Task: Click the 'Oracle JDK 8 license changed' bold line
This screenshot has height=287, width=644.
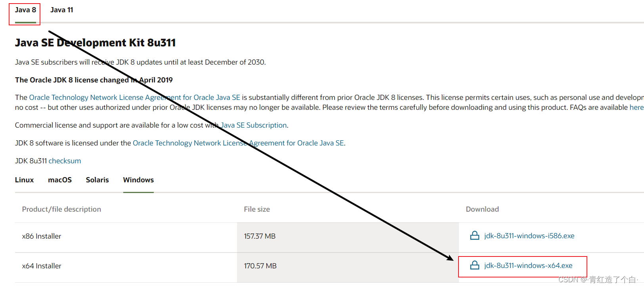Action: (x=94, y=80)
